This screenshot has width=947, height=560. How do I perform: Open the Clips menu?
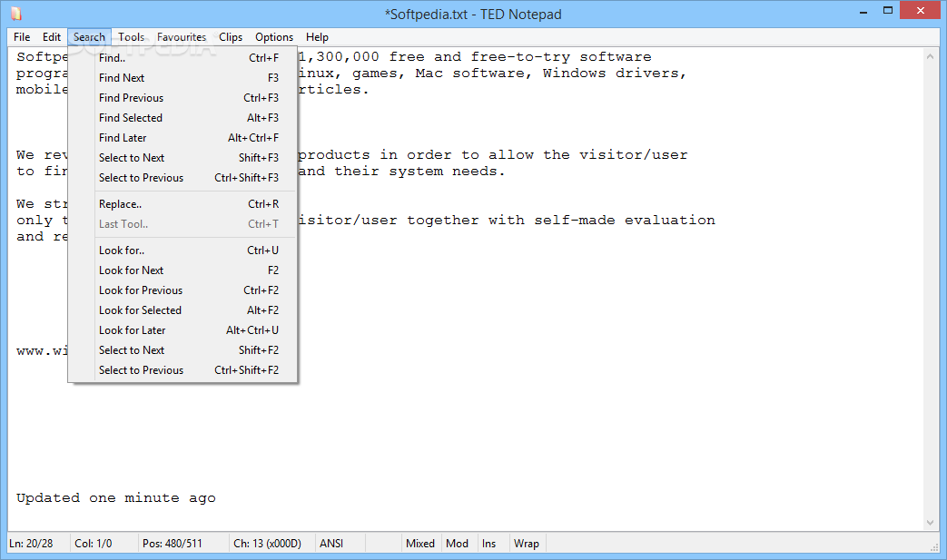pos(230,37)
